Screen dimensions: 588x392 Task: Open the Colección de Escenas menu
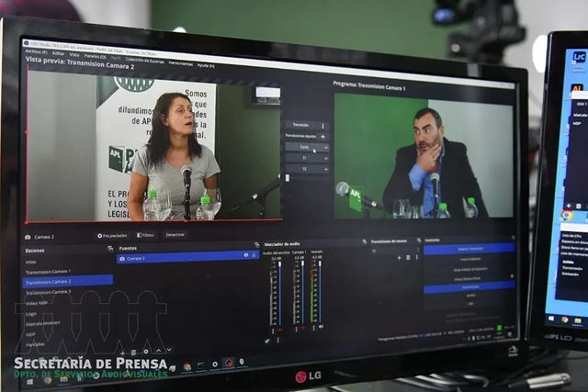(144, 60)
